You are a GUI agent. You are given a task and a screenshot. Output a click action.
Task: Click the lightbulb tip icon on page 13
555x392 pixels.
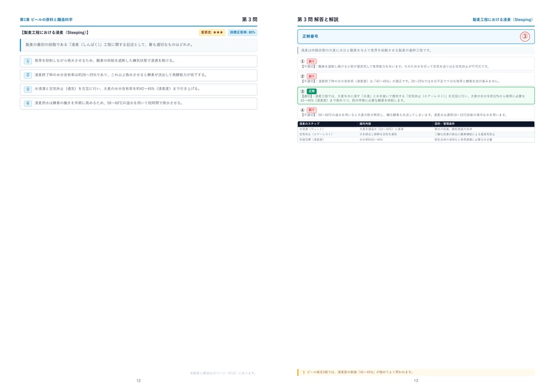[304, 372]
